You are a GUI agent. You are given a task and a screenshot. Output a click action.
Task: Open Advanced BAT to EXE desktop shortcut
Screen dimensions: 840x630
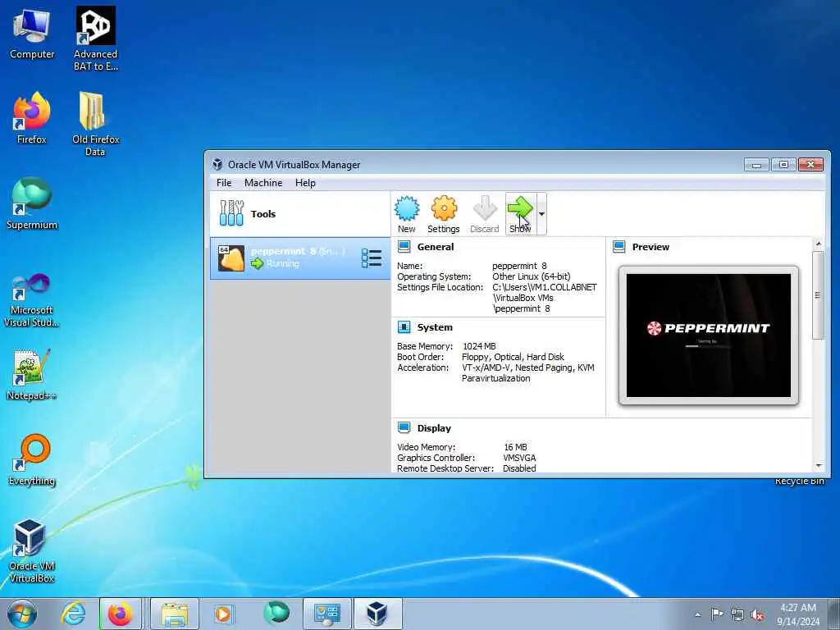point(95,39)
